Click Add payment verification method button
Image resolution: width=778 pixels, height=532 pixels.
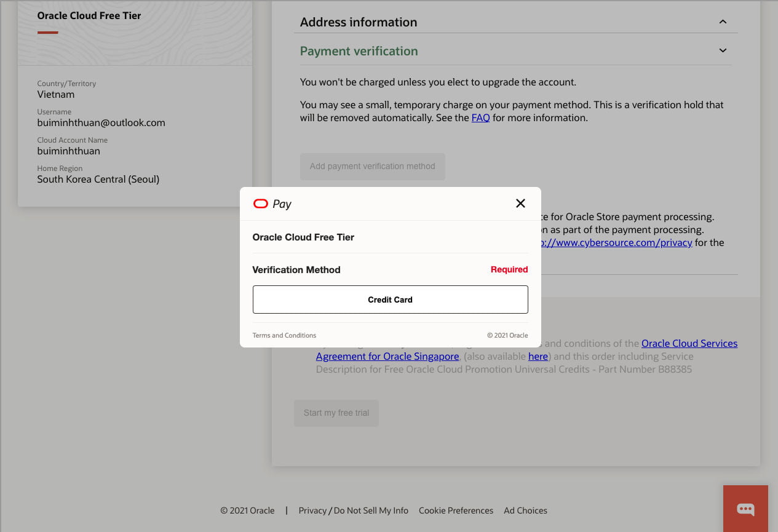(372, 166)
